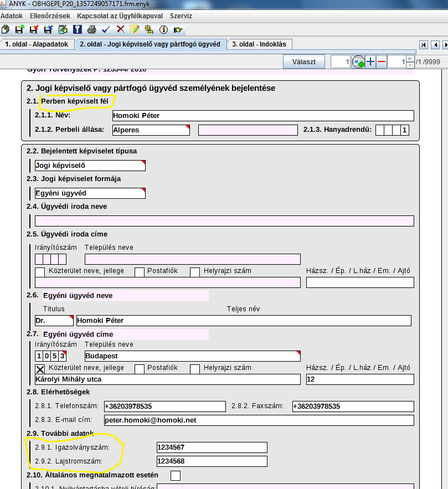Switch to the 3. oldal - Indoklás tab

(x=259, y=44)
